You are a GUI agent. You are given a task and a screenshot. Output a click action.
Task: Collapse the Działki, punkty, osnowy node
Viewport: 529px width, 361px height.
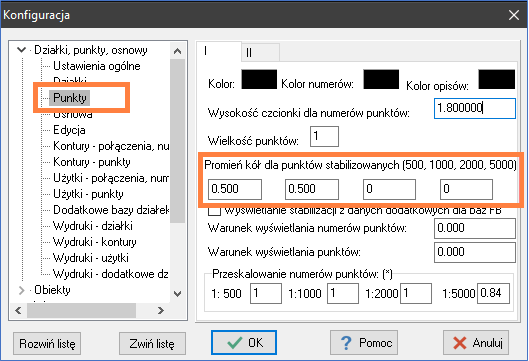(21, 50)
